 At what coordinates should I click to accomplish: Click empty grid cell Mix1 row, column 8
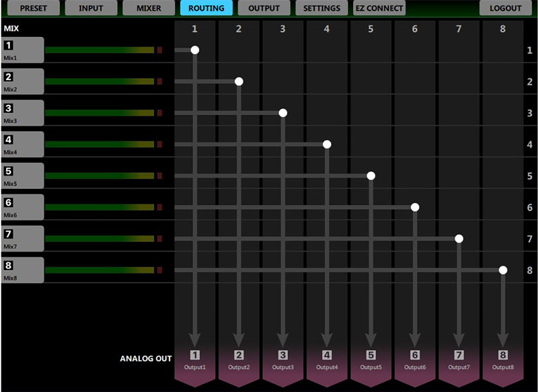pyautogui.click(x=503, y=50)
